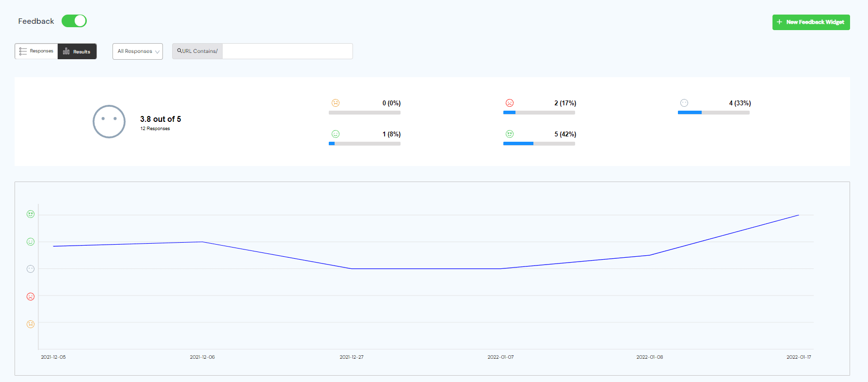Turn off the Feedback toggle switch
The width and height of the screenshot is (868, 382).
74,21
